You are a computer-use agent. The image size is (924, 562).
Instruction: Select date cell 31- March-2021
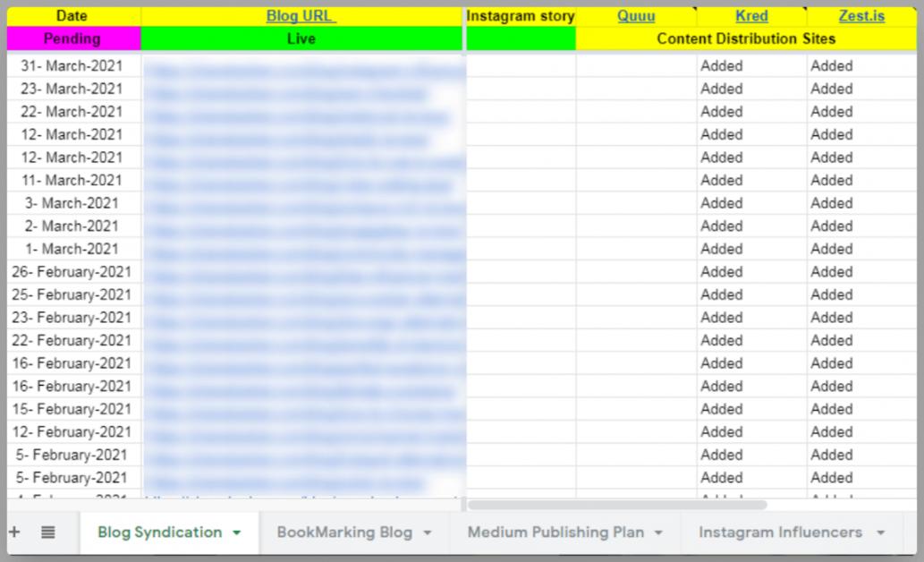73,65
